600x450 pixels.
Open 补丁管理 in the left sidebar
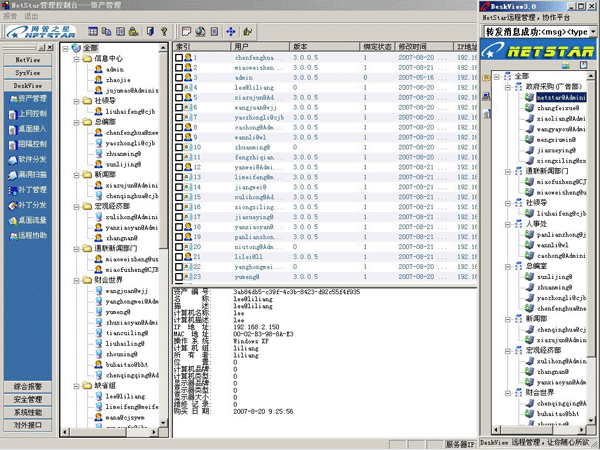pyautogui.click(x=28, y=190)
